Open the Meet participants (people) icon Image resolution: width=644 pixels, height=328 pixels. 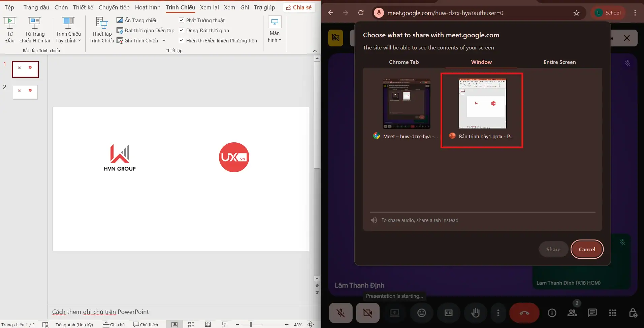(x=572, y=313)
